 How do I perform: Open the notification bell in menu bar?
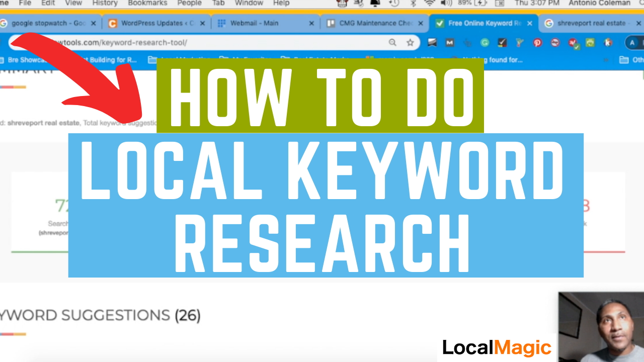click(375, 3)
